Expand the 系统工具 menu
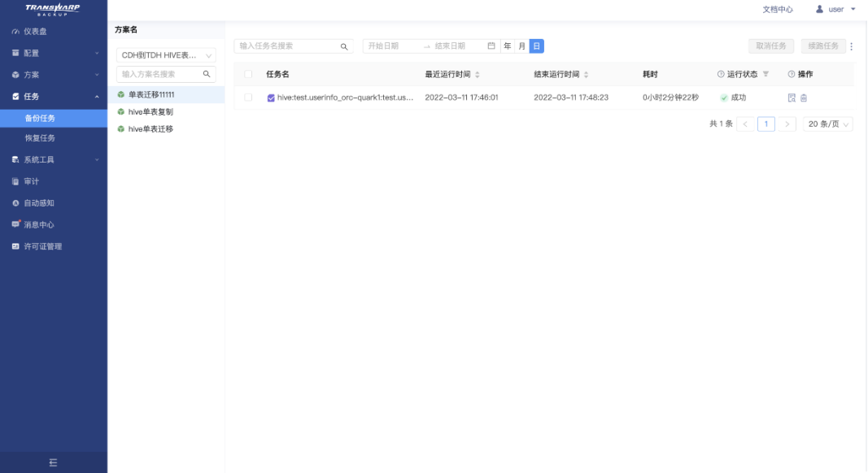The image size is (868, 473). click(54, 159)
